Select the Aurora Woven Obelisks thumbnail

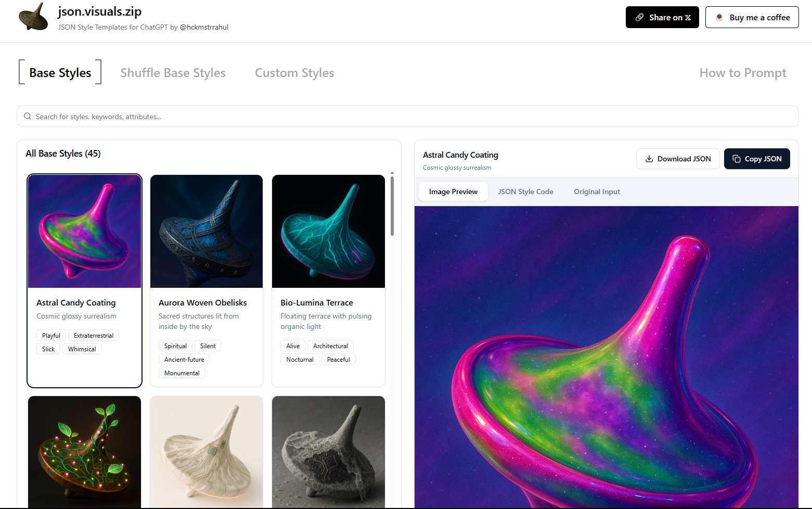[207, 231]
